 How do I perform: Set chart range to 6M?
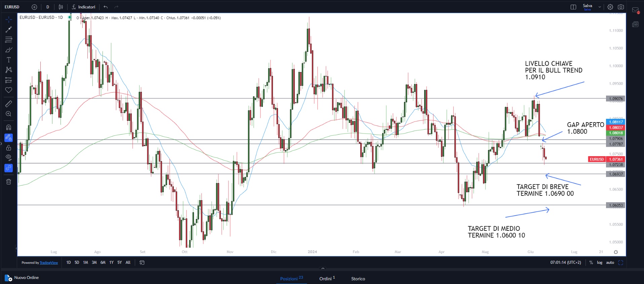click(103, 262)
